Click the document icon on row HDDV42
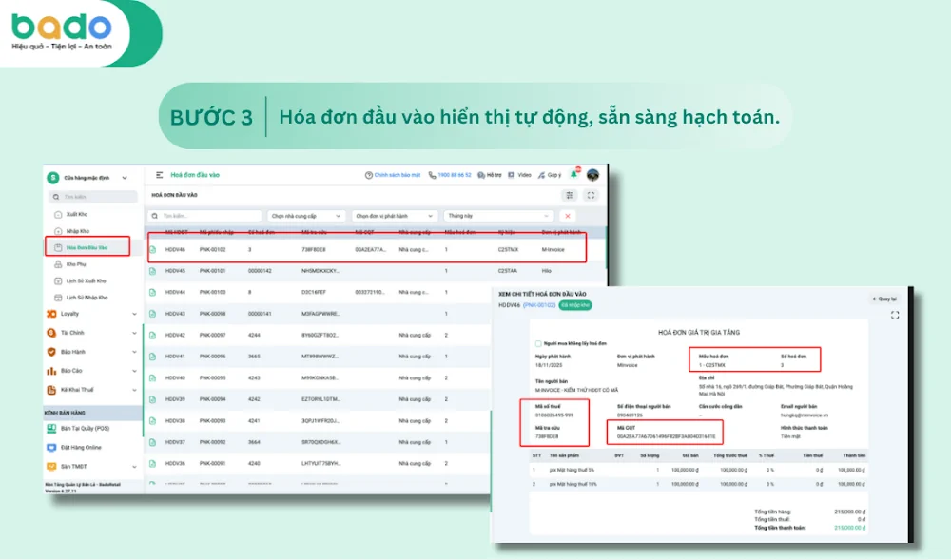This screenshot has height=560, width=951. point(153,336)
